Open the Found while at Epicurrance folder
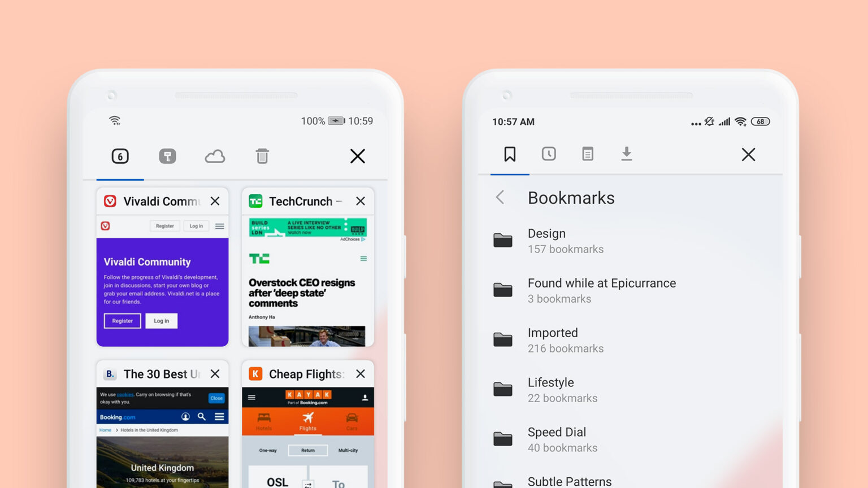 pyautogui.click(x=601, y=290)
